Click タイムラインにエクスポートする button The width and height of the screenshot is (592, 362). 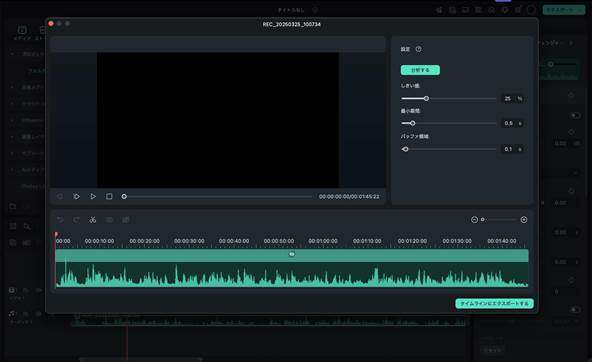coord(494,303)
